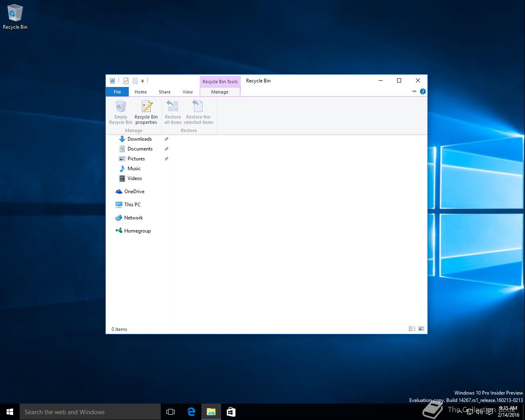
Task: Open the File menu
Action: (117, 92)
